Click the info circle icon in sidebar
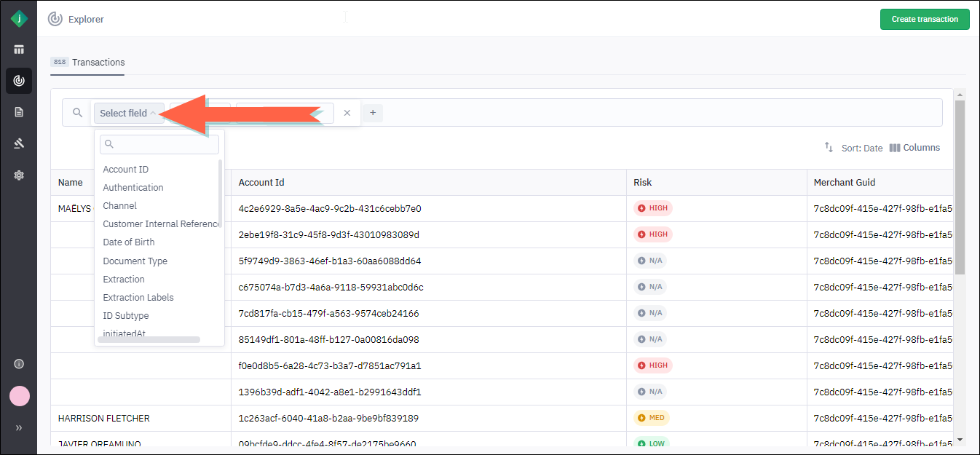Image resolution: width=980 pixels, height=455 pixels. (19, 364)
